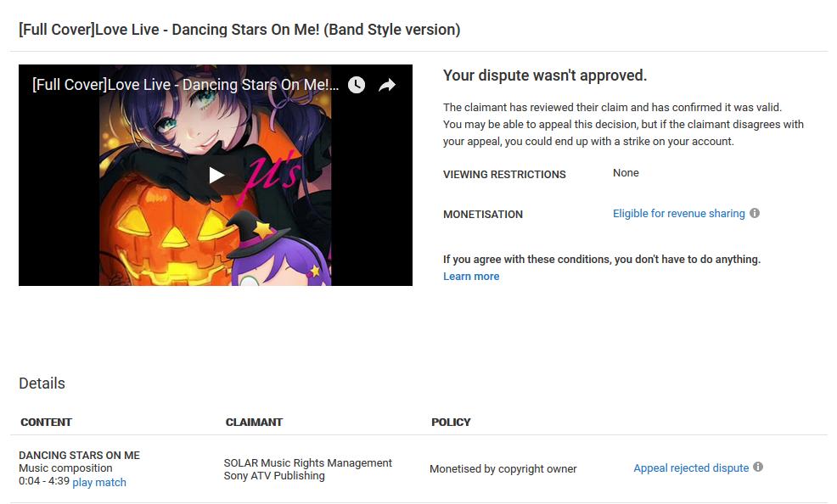Open Eligible for revenue sharing link
Screen dimensions: 837x504
click(x=678, y=213)
